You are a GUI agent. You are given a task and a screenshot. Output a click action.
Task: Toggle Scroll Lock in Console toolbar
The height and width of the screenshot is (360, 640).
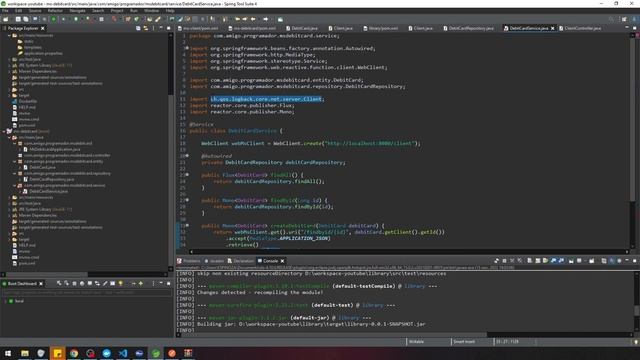538,260
